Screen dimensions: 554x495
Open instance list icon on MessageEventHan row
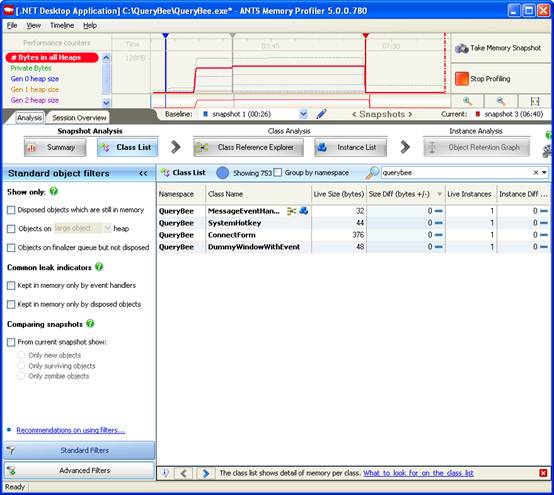pos(303,211)
